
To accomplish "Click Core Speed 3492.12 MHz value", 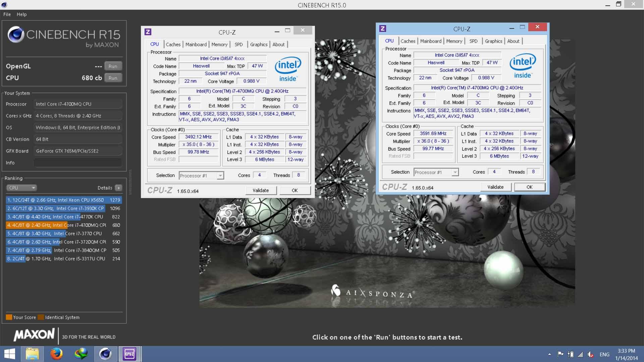I will (x=198, y=137).
